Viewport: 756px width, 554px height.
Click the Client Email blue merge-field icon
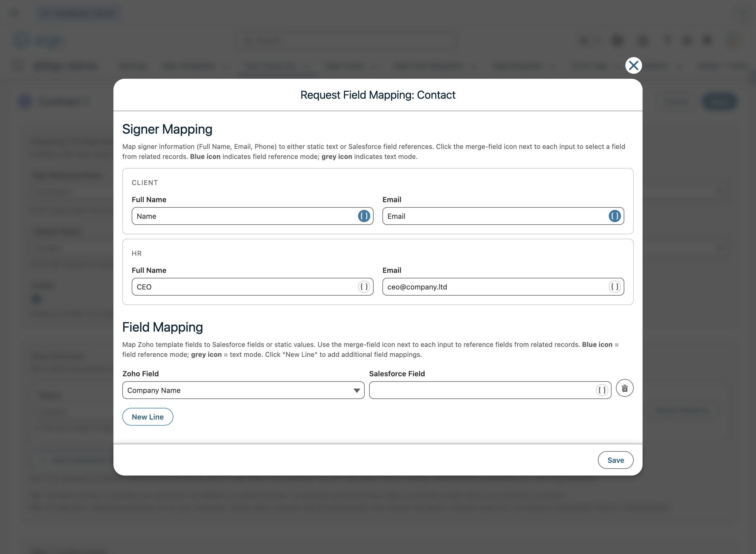pyautogui.click(x=614, y=216)
